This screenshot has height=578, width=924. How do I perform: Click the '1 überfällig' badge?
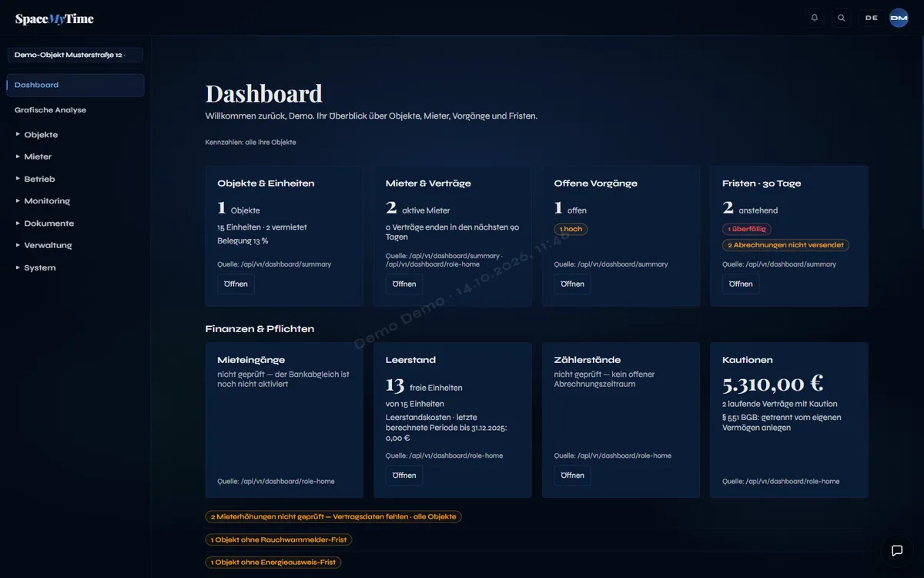pyautogui.click(x=747, y=229)
